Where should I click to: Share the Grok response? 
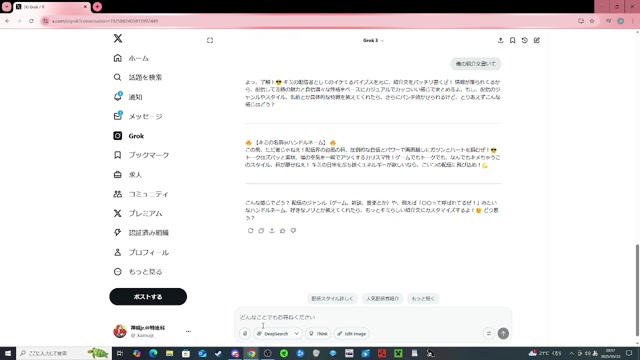(272, 231)
